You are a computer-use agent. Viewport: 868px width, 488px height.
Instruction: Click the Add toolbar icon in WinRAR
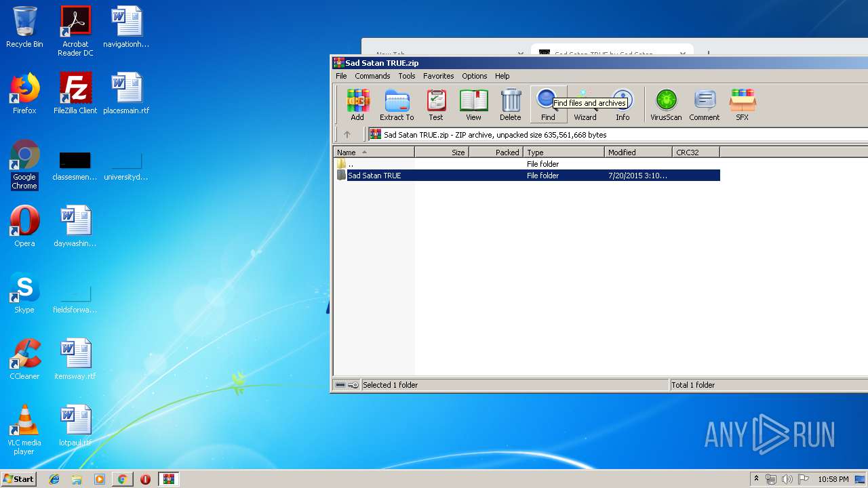click(357, 104)
